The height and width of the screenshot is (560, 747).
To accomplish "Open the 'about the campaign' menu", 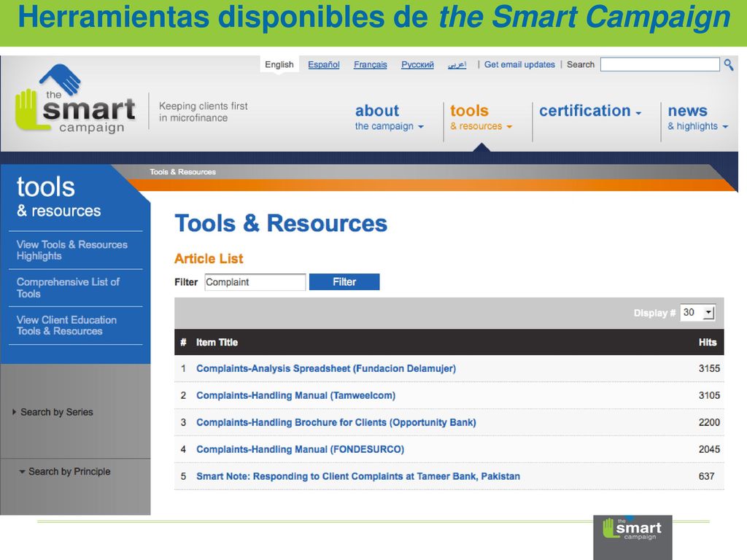I will click(390, 117).
